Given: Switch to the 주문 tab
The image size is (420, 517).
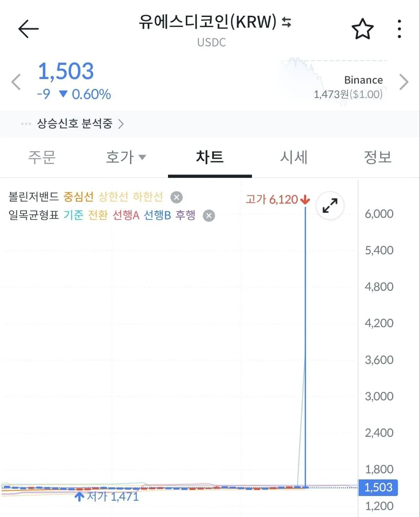Looking at the screenshot, I should click(42, 158).
